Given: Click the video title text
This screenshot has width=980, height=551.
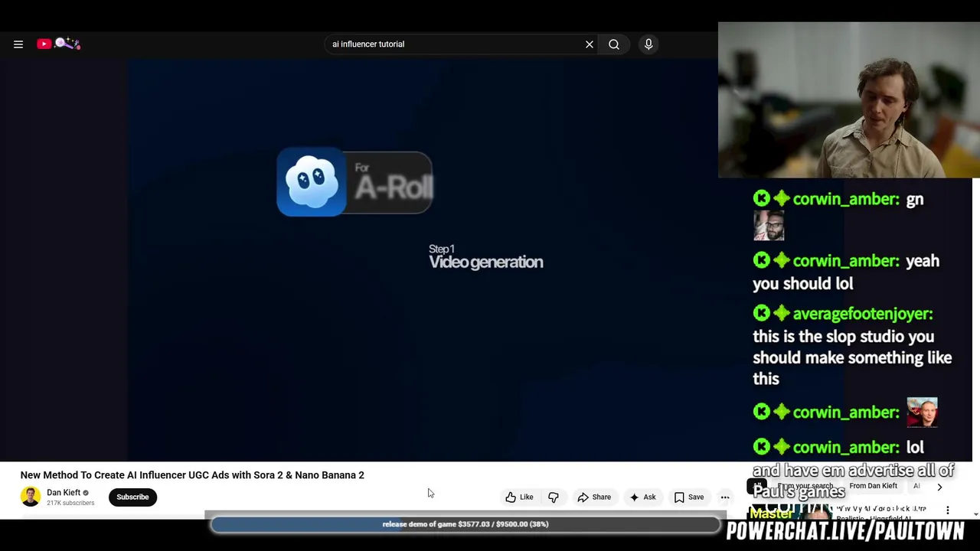Looking at the screenshot, I should pyautogui.click(x=192, y=475).
